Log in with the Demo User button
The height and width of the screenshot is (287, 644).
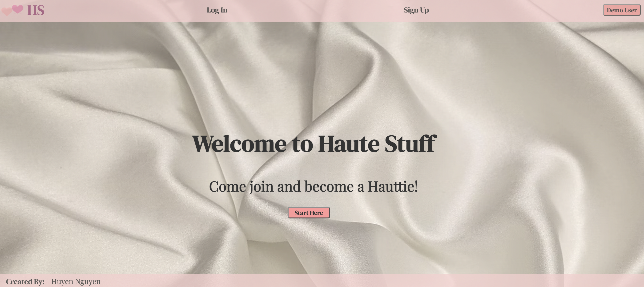(621, 10)
